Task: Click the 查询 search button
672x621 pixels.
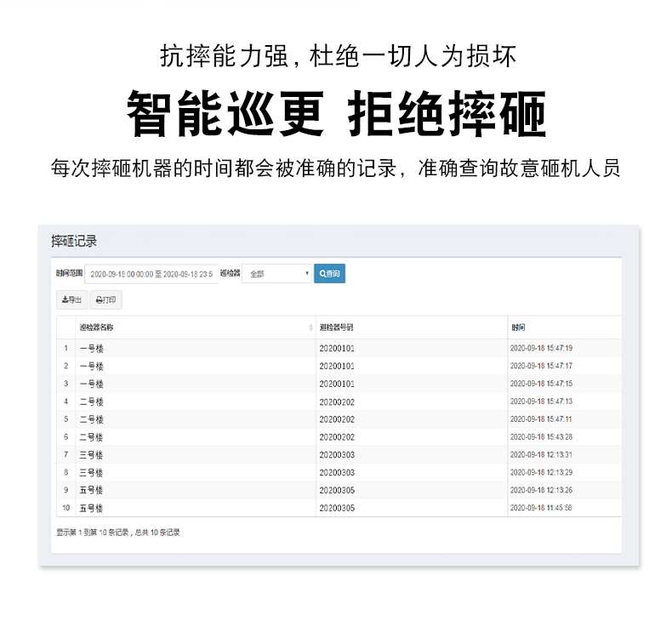Action: [329, 274]
